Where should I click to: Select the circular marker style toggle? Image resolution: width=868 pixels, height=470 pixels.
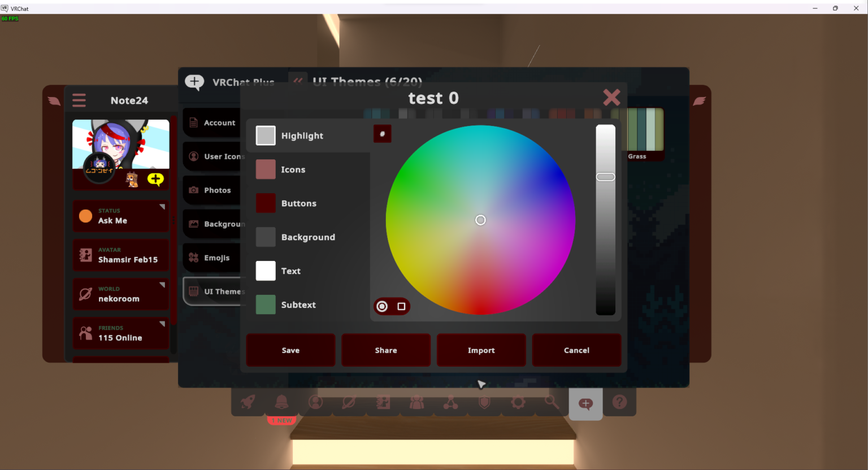point(381,306)
